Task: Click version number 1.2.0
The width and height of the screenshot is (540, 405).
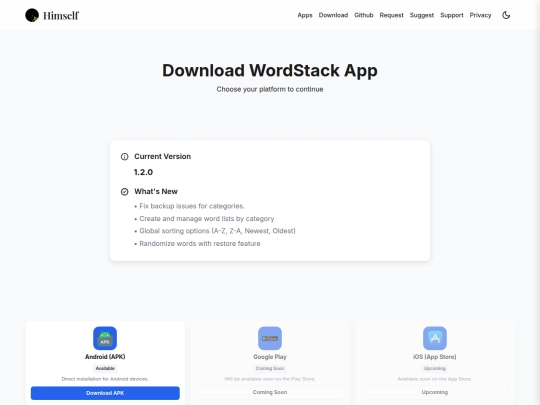Action: click(x=143, y=172)
